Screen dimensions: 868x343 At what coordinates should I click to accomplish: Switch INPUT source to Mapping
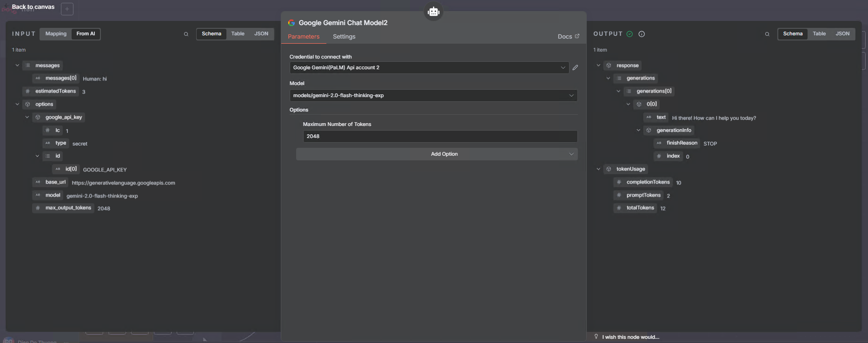click(56, 34)
